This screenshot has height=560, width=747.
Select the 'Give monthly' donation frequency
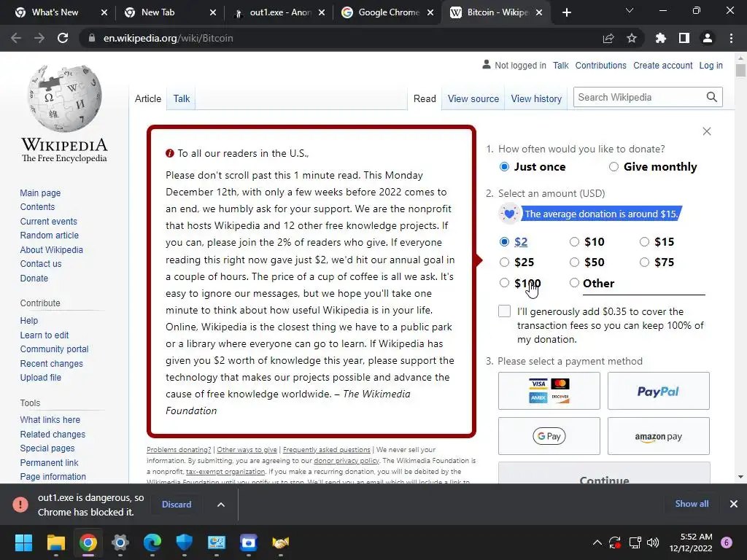click(x=614, y=167)
